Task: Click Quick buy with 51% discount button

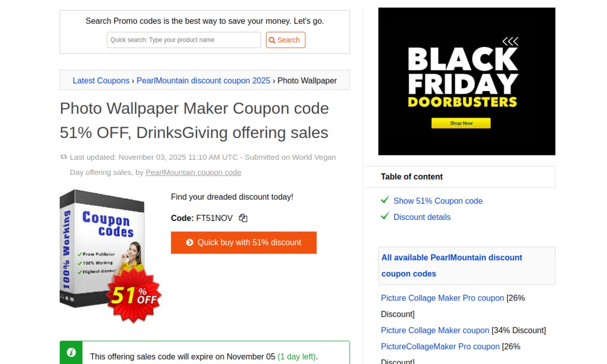Action: [x=244, y=243]
